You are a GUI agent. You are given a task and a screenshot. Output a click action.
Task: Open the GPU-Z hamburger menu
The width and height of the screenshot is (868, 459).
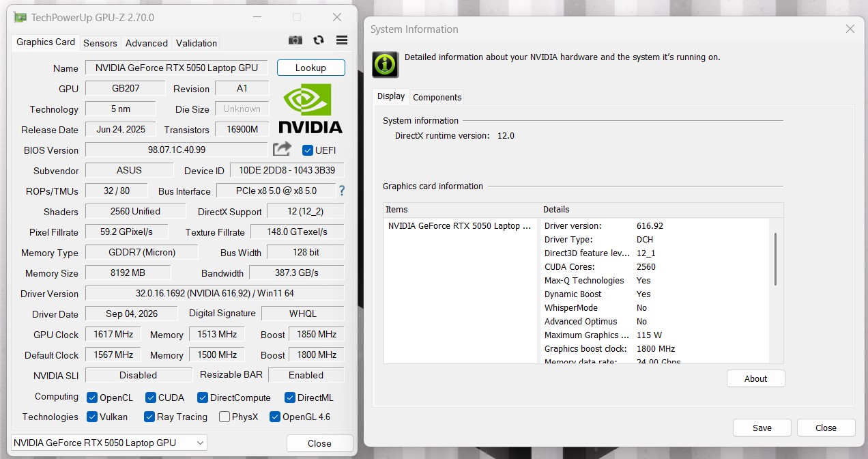(x=342, y=40)
